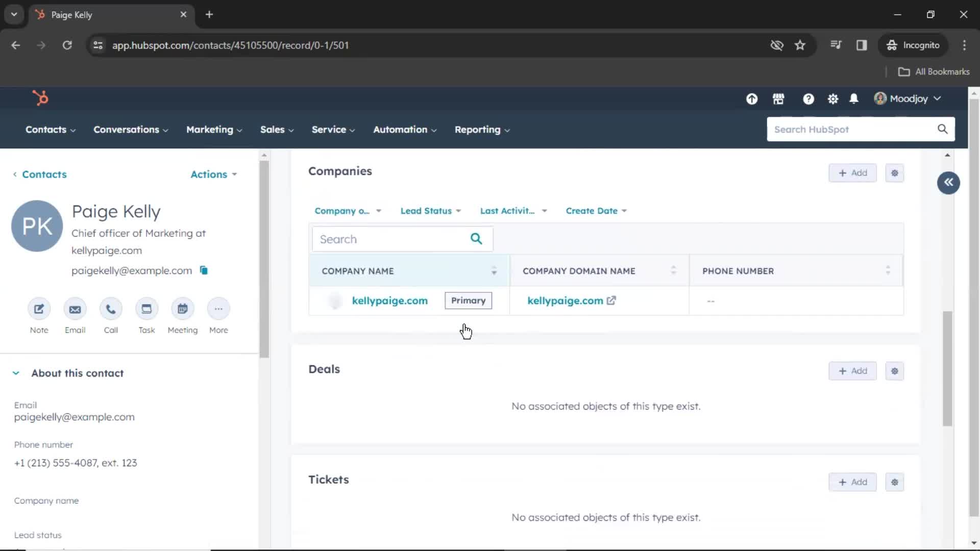This screenshot has width=980, height=551.
Task: Click the settings gear icon in Deals section
Action: 894,371
